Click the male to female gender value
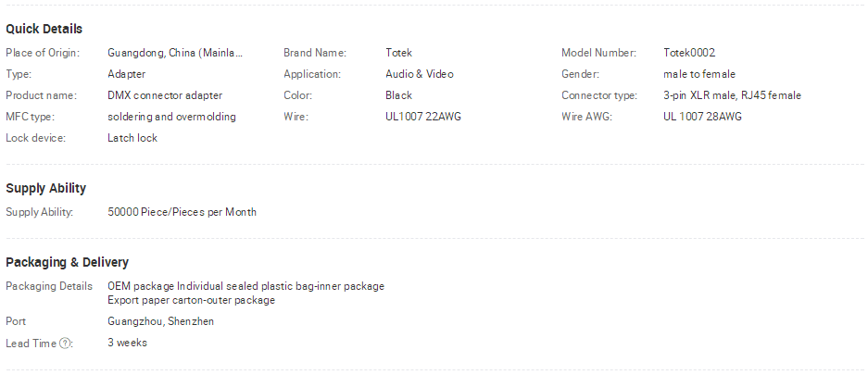 click(699, 74)
